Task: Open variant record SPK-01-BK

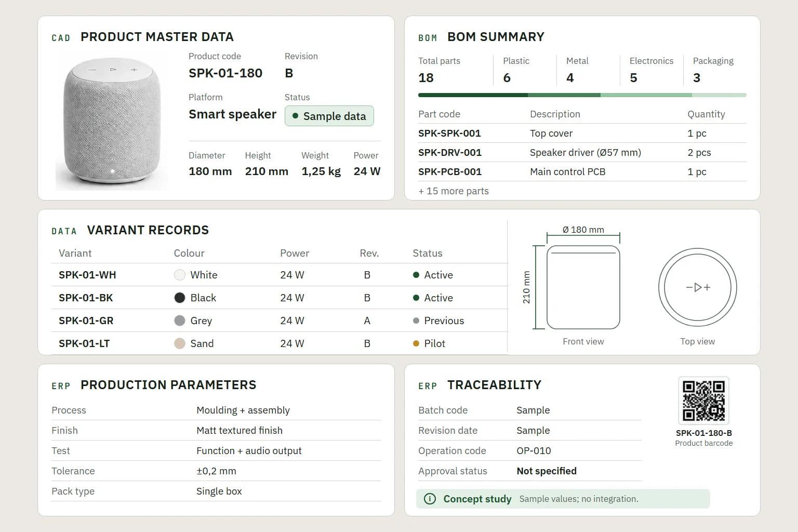Action: (86, 298)
